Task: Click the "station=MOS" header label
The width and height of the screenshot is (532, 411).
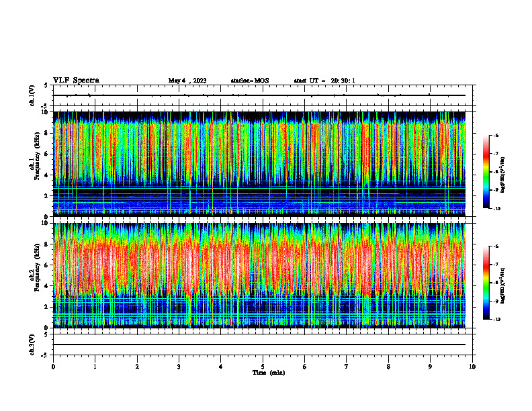Action: pyautogui.click(x=250, y=81)
